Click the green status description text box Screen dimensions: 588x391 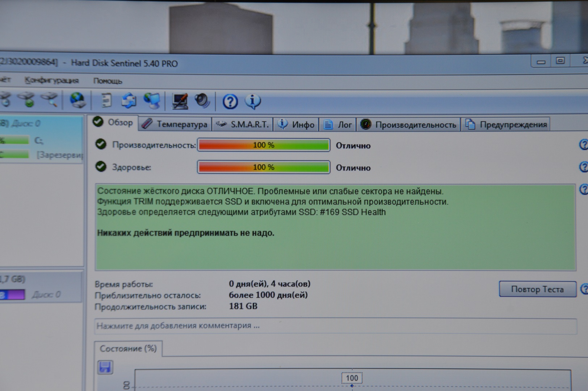[335, 227]
